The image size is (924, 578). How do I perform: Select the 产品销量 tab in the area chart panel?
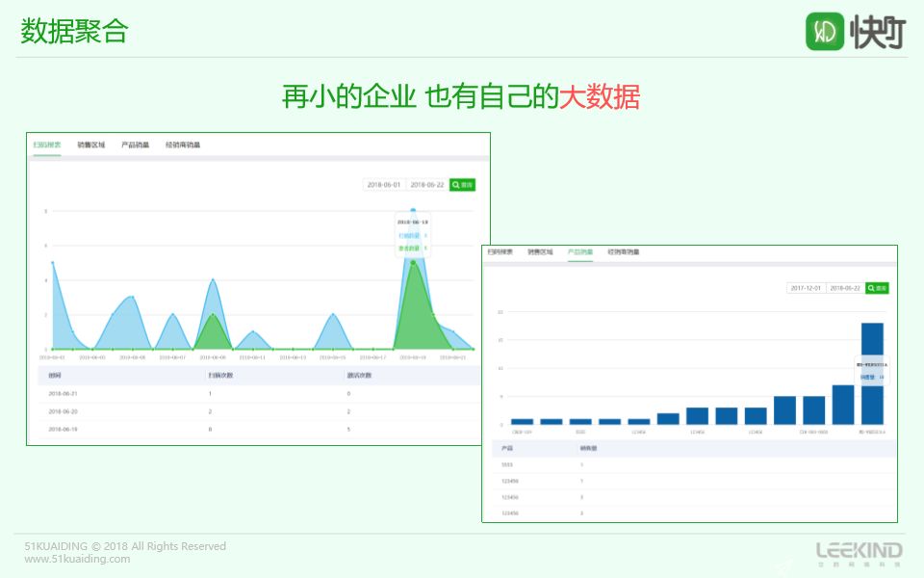coord(135,145)
